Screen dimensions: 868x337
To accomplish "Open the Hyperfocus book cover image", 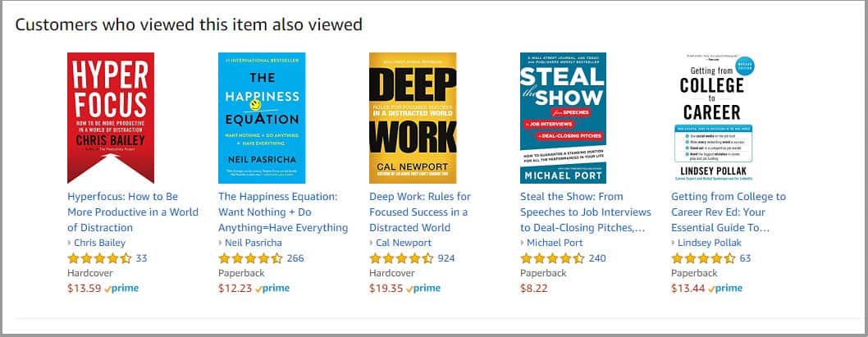I will point(111,118).
